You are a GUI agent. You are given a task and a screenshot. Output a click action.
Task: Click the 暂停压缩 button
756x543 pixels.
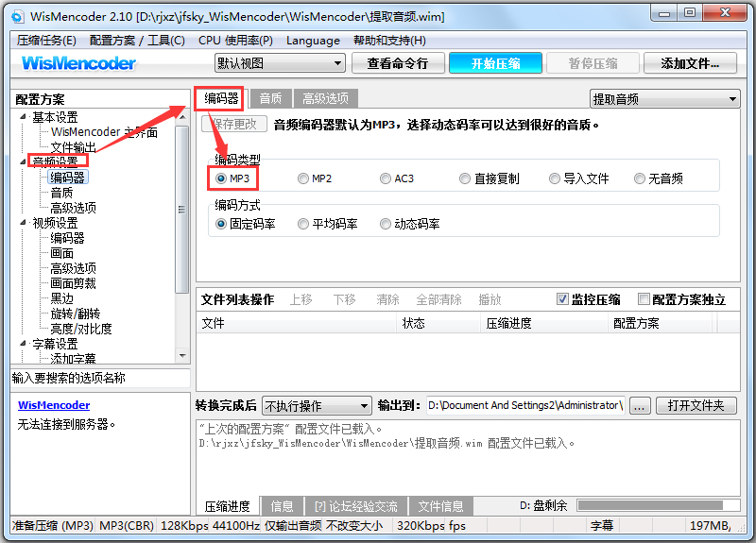(x=593, y=63)
